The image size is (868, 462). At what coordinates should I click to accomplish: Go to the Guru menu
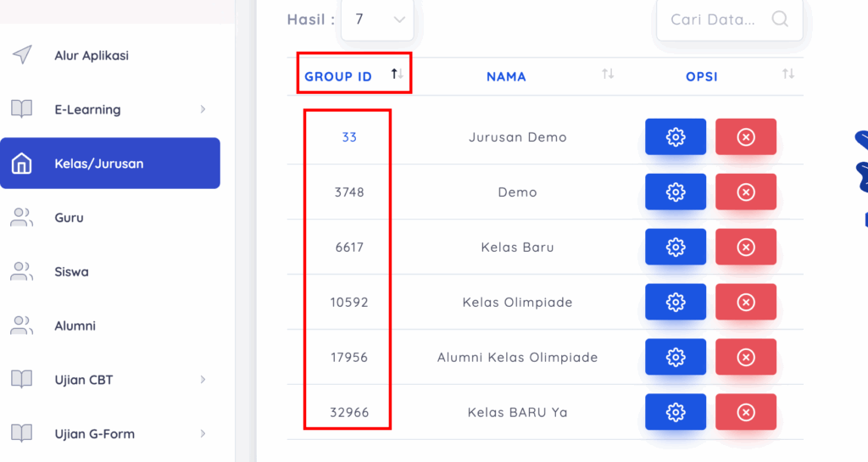point(69,218)
